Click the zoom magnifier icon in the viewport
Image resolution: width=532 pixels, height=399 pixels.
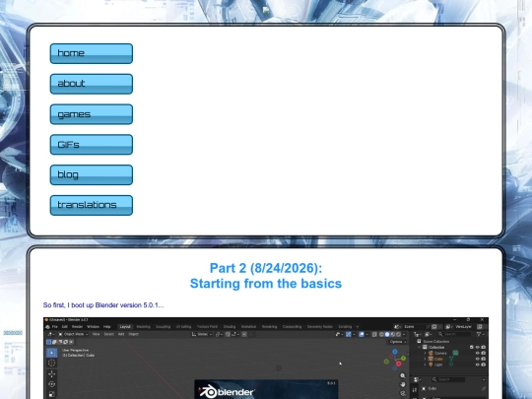click(x=403, y=376)
